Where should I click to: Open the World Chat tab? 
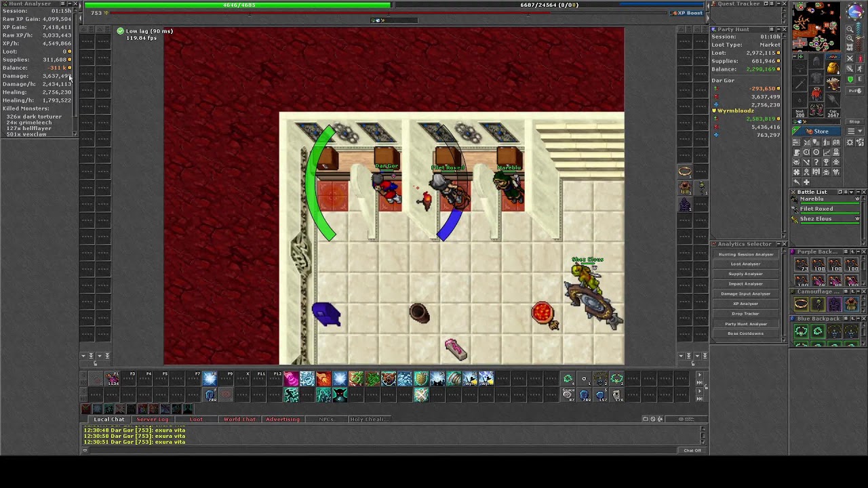click(x=239, y=419)
